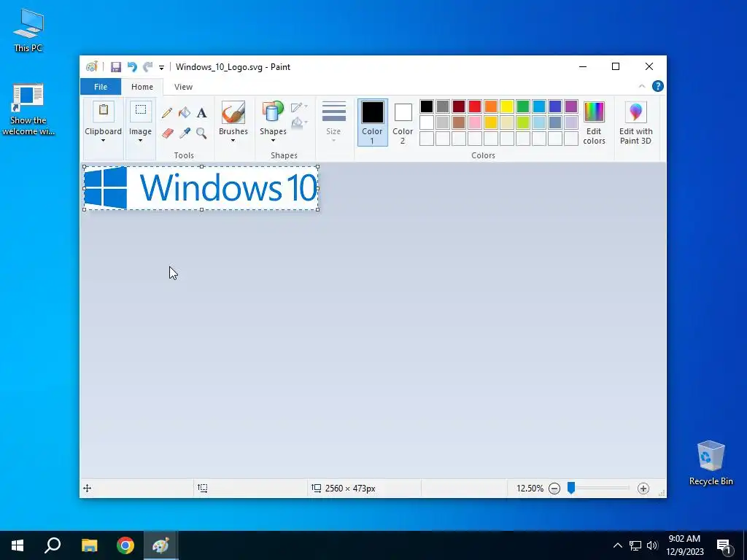Image resolution: width=747 pixels, height=560 pixels.
Task: Pick the black color swatch
Action: tap(426, 106)
